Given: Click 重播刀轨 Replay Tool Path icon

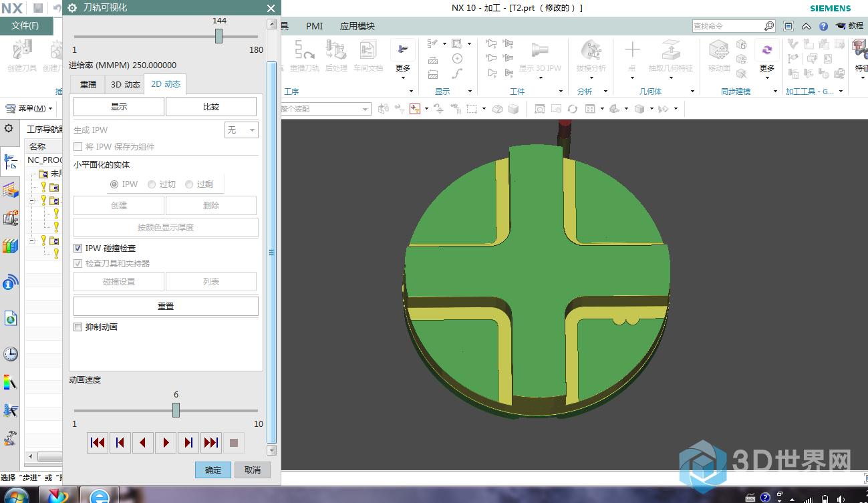Looking at the screenshot, I should 305,55.
